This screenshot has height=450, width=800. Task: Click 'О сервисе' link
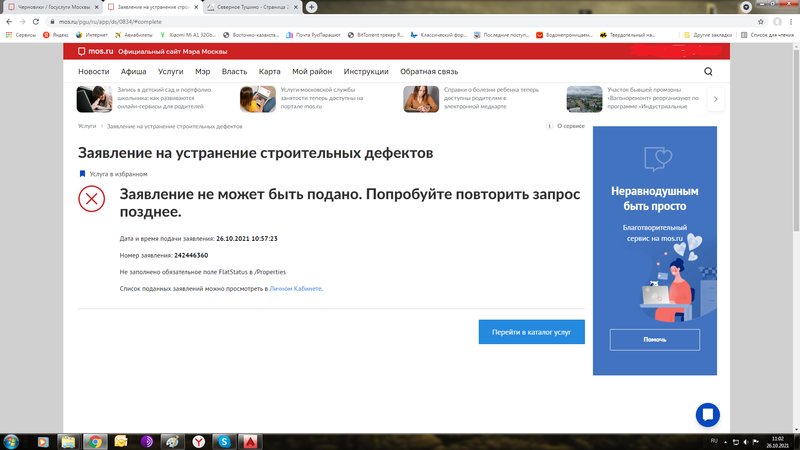click(x=571, y=126)
